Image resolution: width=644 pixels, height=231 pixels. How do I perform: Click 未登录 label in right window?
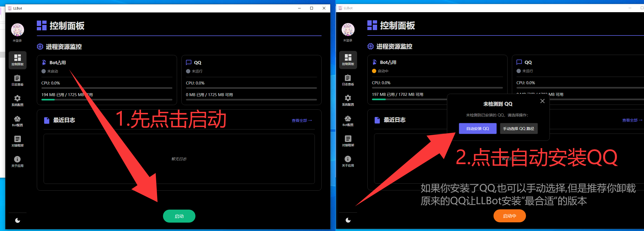click(x=348, y=40)
